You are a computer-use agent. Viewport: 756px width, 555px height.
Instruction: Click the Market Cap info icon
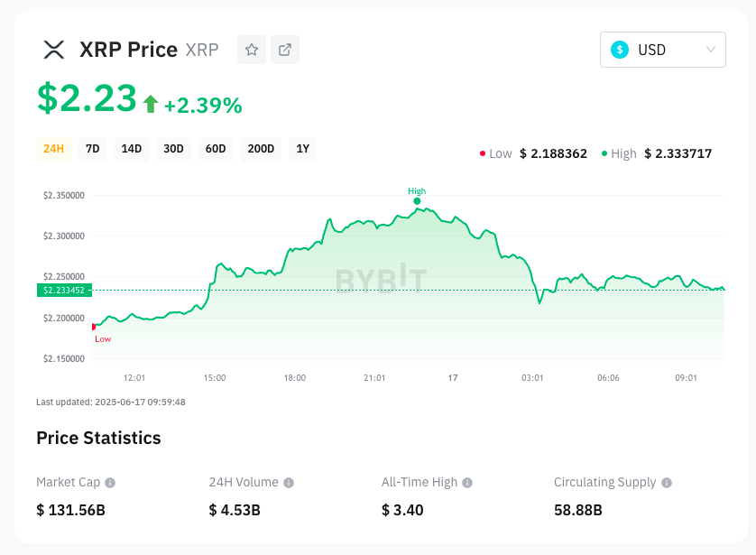[110, 483]
